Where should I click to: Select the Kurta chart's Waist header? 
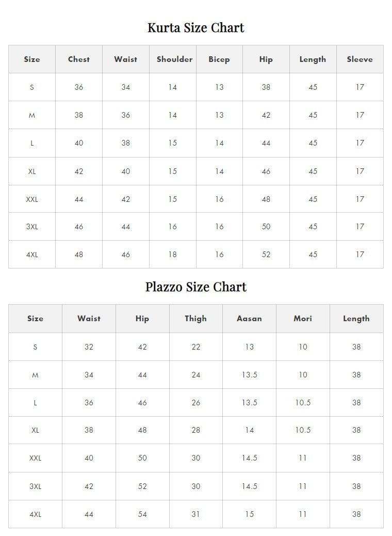(x=126, y=59)
